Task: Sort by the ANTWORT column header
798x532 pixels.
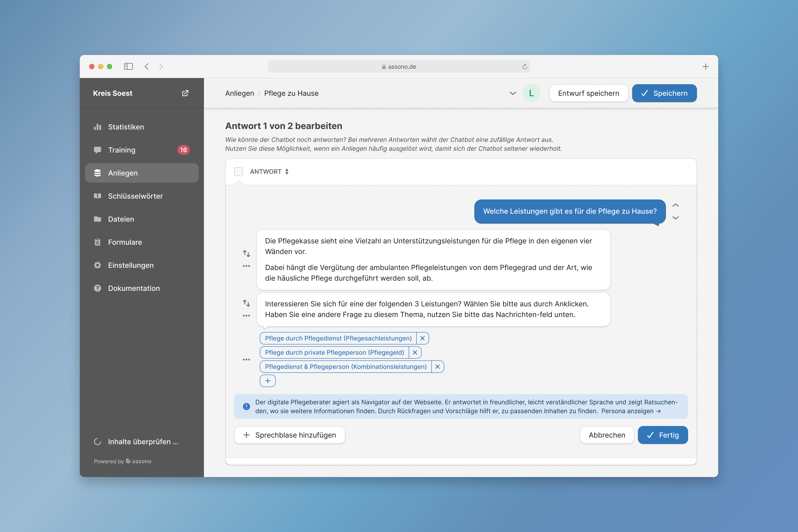Action: click(269, 172)
